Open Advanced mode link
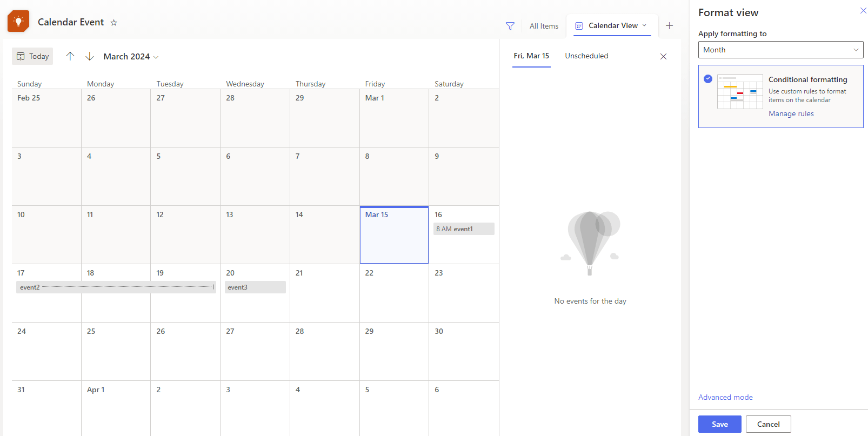The height and width of the screenshot is (436, 868). point(725,397)
